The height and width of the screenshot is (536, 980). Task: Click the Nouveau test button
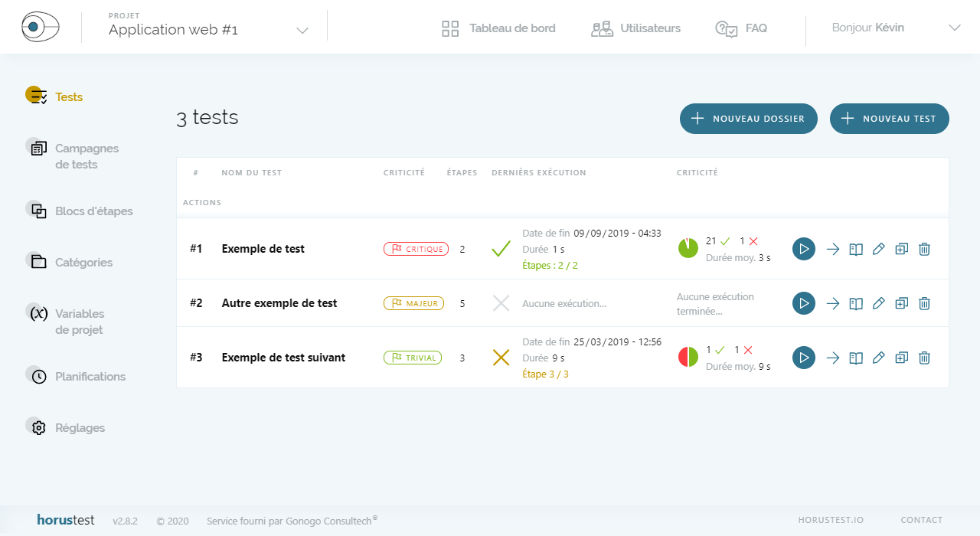tap(889, 119)
